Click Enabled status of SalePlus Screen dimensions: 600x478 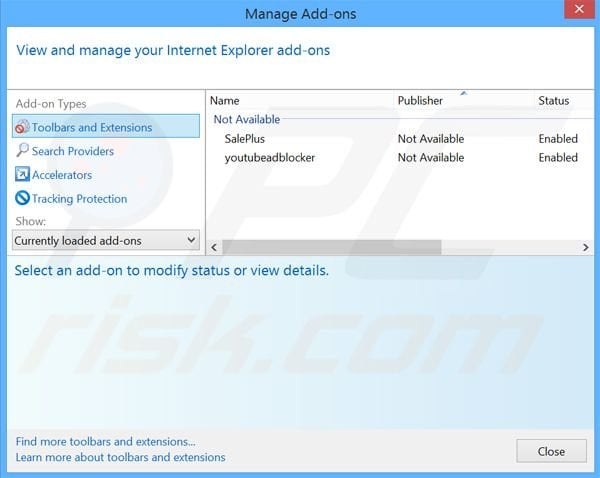click(x=558, y=139)
